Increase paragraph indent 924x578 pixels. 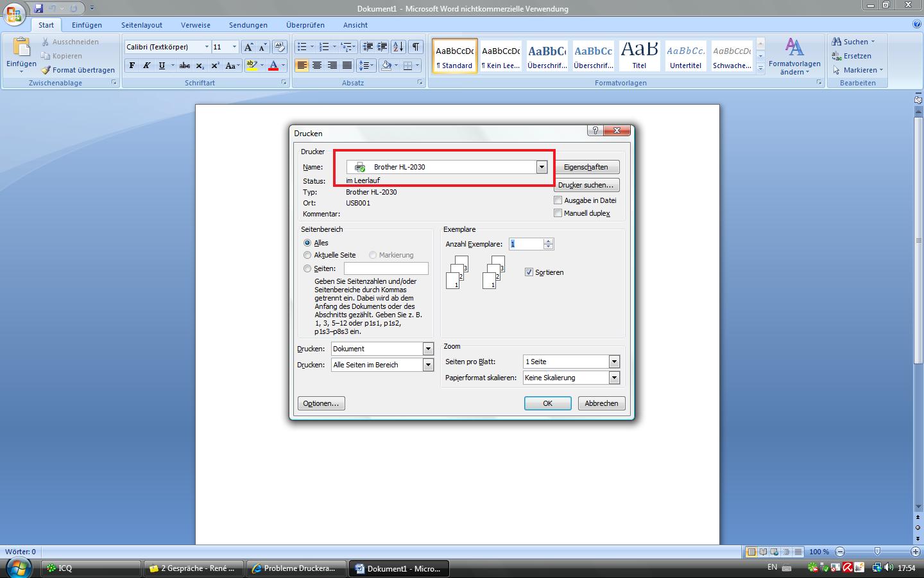(382, 47)
